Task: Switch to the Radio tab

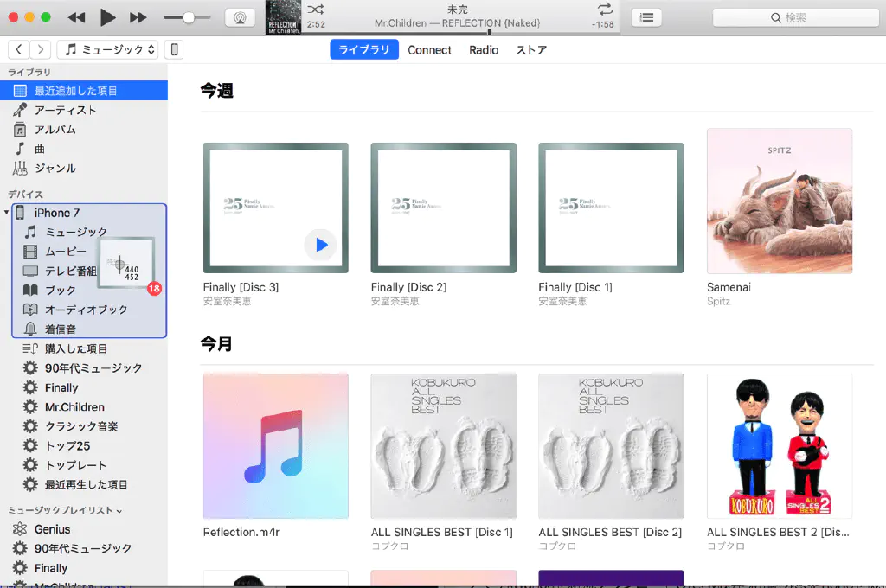Action: click(x=484, y=49)
